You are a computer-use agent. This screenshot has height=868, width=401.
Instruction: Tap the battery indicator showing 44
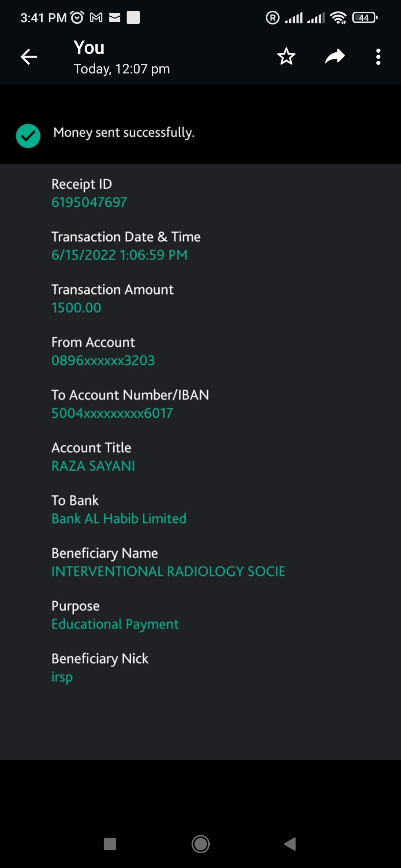365,17
